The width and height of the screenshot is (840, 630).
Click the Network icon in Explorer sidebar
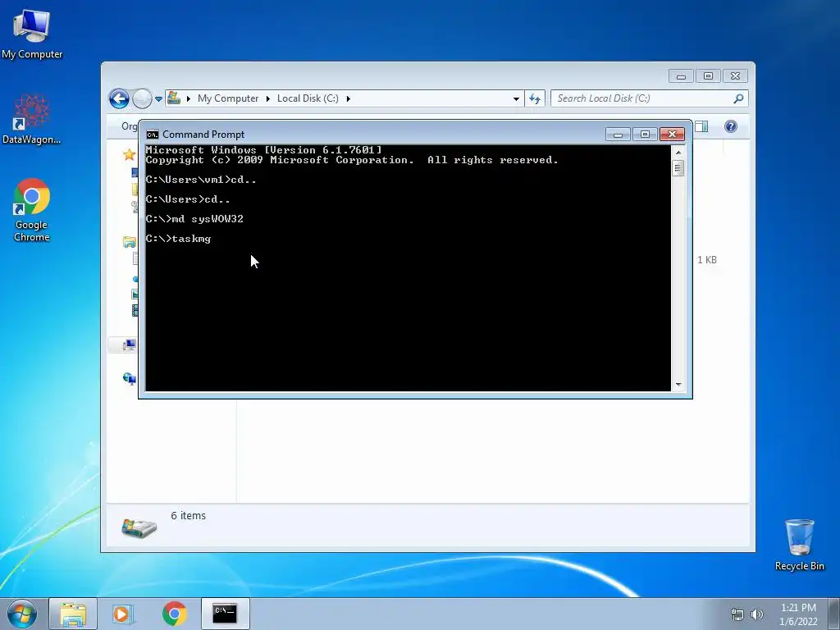pos(129,378)
